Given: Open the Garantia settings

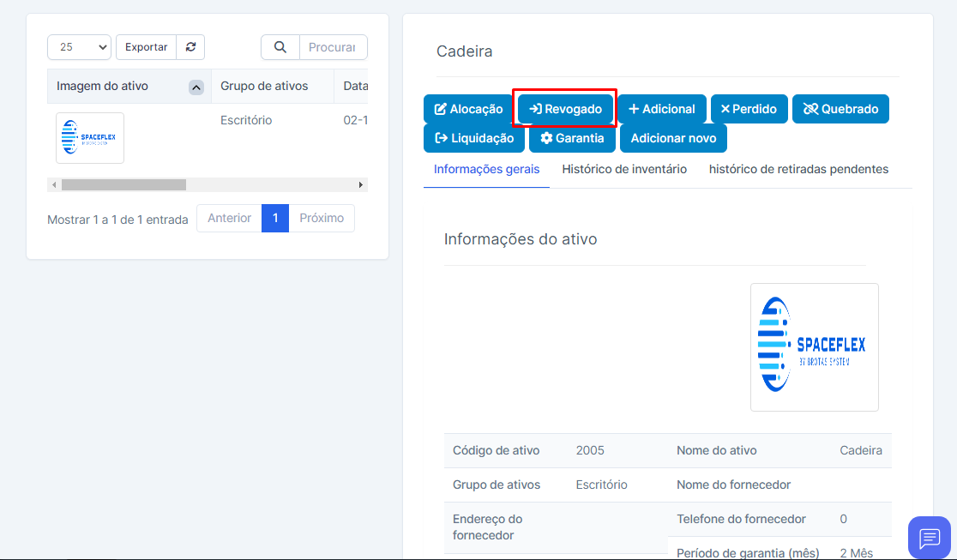Looking at the screenshot, I should point(572,138).
